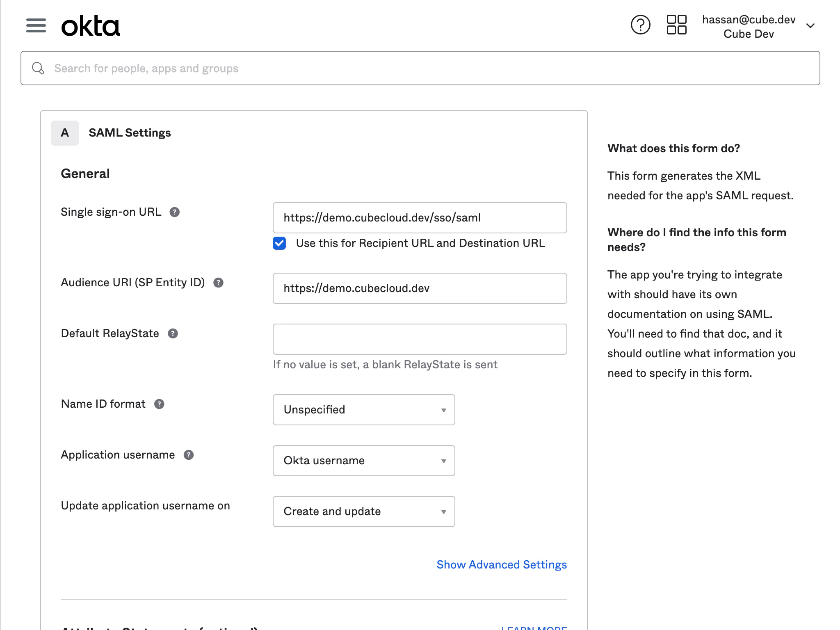840x630 pixels.
Task: Click Show Advanced Settings link
Action: click(x=501, y=565)
